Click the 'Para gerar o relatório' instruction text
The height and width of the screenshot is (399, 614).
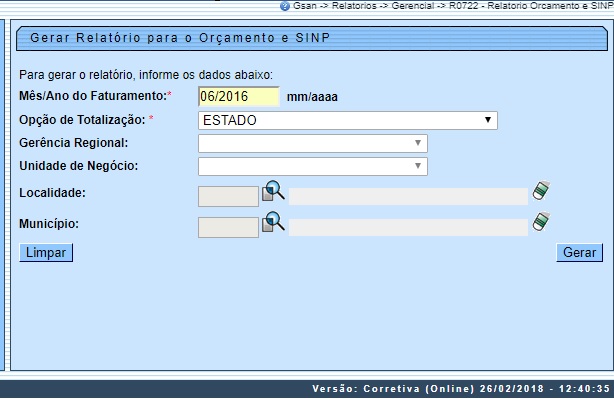click(x=146, y=75)
